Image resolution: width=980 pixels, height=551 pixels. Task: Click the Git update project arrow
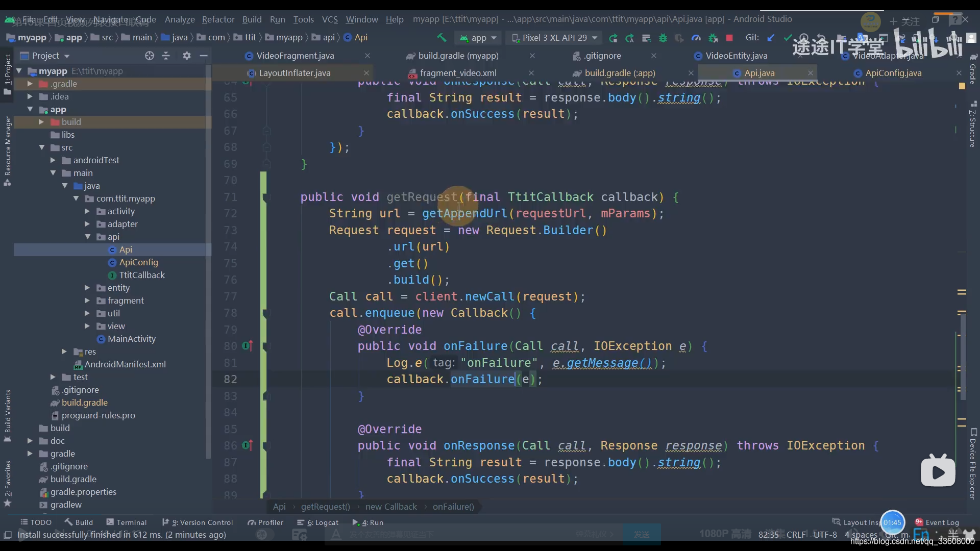pyautogui.click(x=771, y=38)
